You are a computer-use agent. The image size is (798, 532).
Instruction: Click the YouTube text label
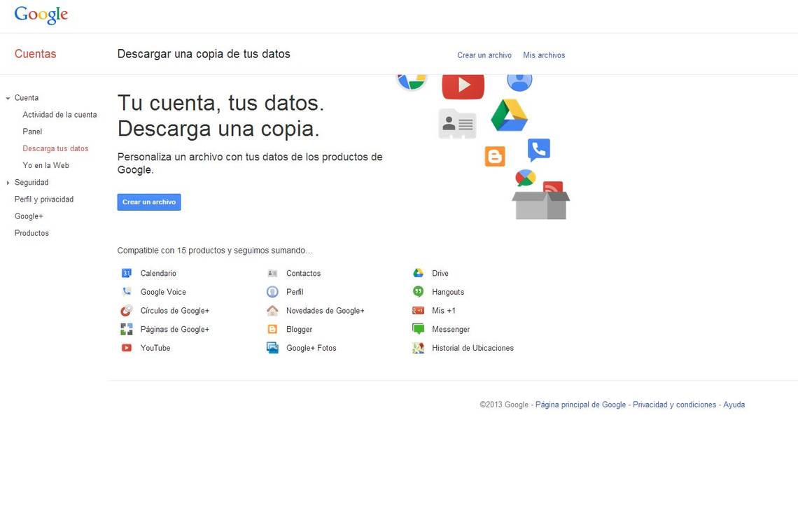[155, 348]
